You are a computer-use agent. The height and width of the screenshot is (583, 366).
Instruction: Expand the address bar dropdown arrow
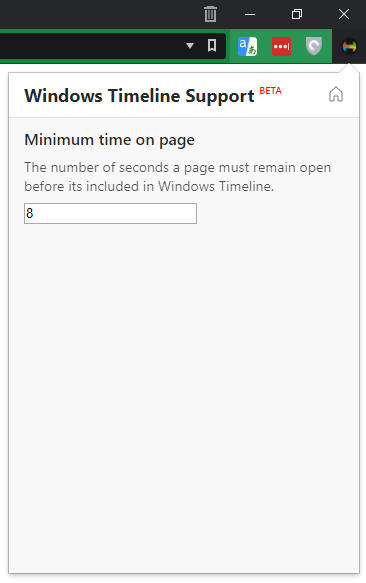(x=190, y=46)
